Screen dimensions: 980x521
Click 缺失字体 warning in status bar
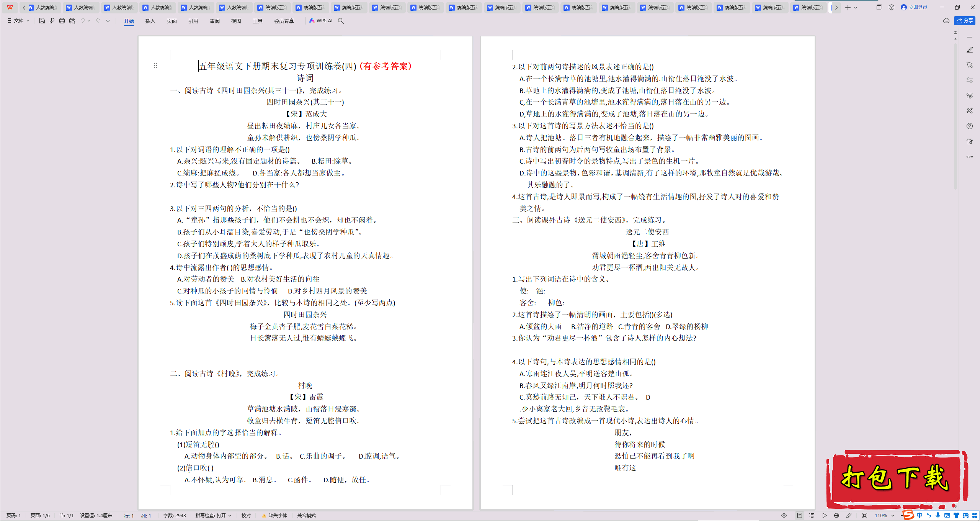click(274, 516)
